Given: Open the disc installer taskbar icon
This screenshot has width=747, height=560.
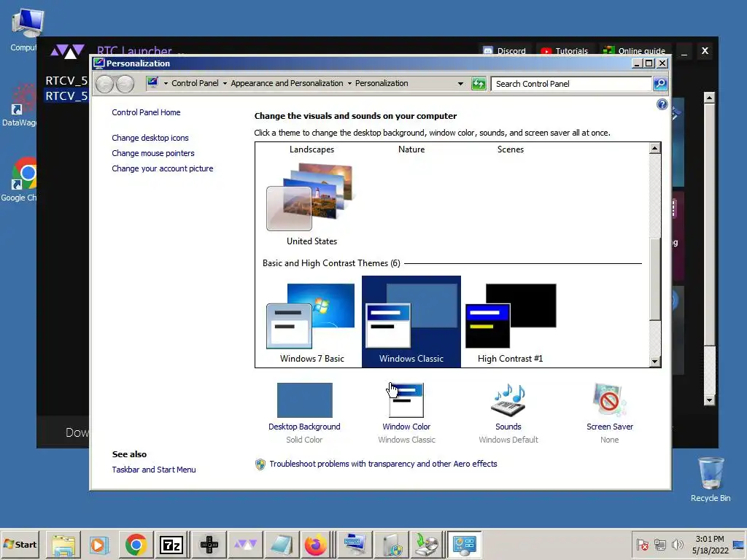Looking at the screenshot, I should 427,544.
